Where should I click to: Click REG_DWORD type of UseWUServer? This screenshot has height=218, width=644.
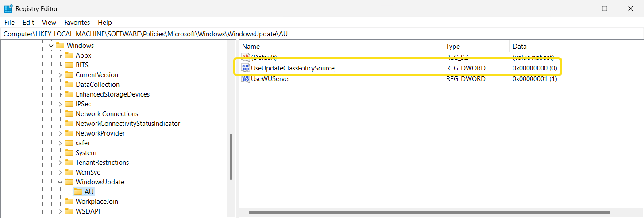point(466,79)
